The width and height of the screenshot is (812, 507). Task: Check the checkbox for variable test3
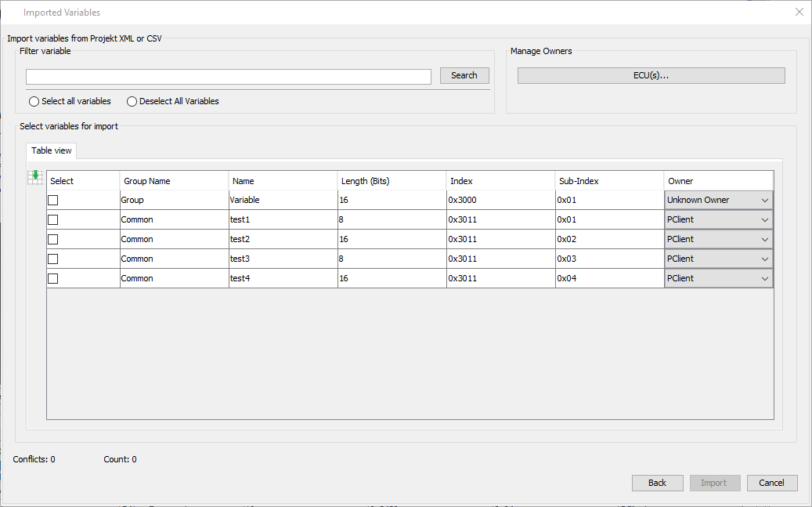[52, 259]
